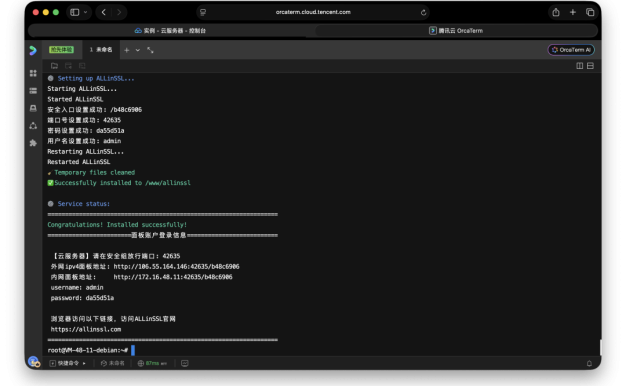
Task: Open a new Safari tab
Action: coord(573,12)
